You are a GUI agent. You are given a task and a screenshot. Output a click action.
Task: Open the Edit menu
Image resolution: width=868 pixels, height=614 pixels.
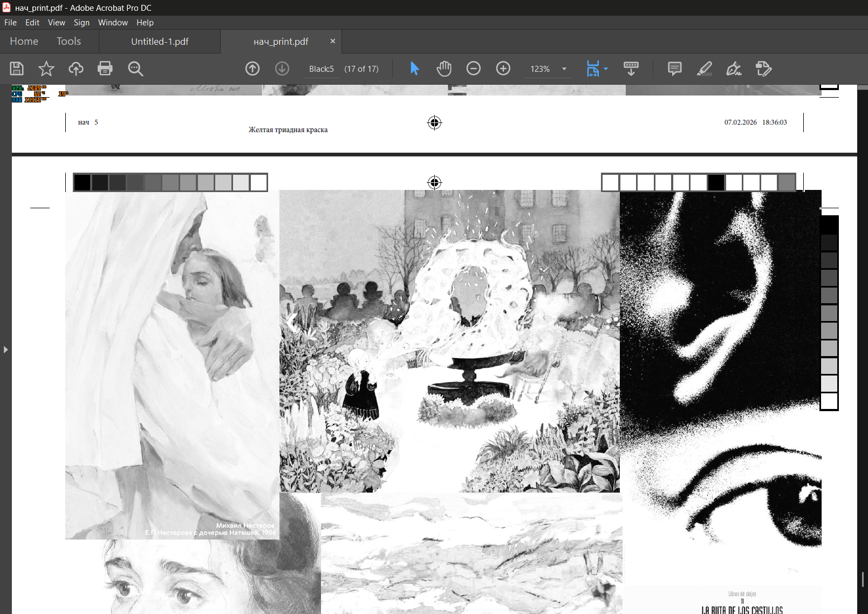[x=32, y=23]
